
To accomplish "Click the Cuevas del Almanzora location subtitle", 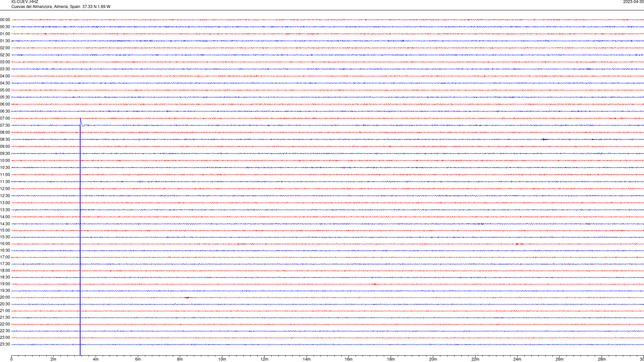I will tap(61, 7).
